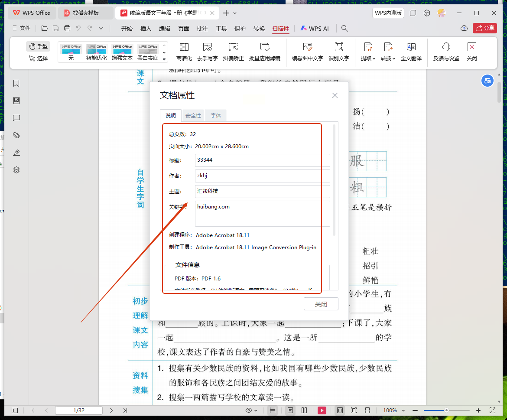Toggle the sidebar panel button in the status bar
Viewport: 507px width, 420px height.
pyautogui.click(x=15, y=410)
